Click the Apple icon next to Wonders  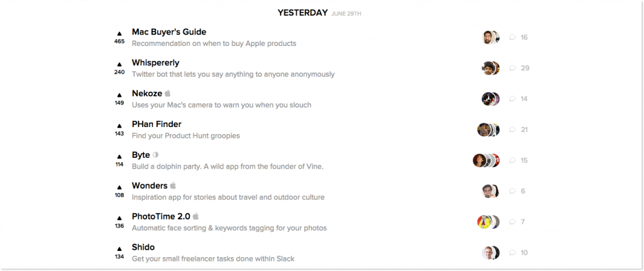(173, 185)
